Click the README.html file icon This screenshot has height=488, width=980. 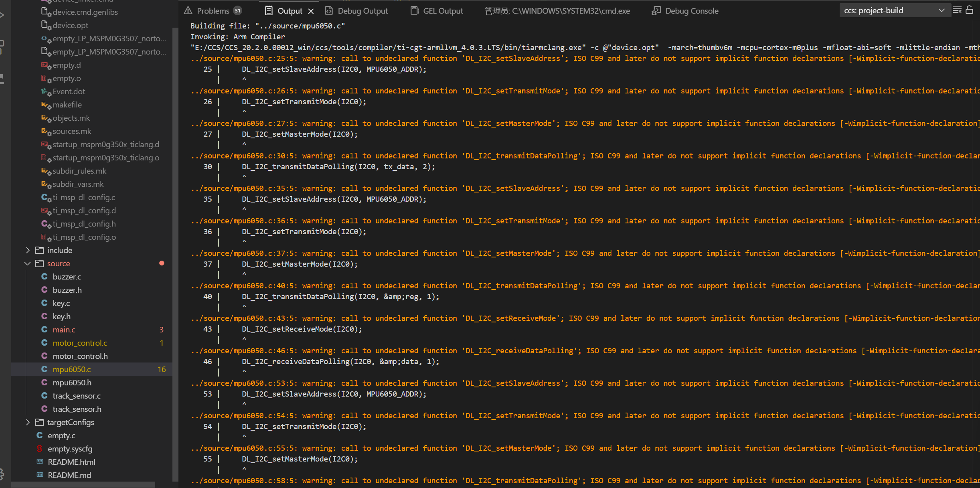[x=40, y=462]
